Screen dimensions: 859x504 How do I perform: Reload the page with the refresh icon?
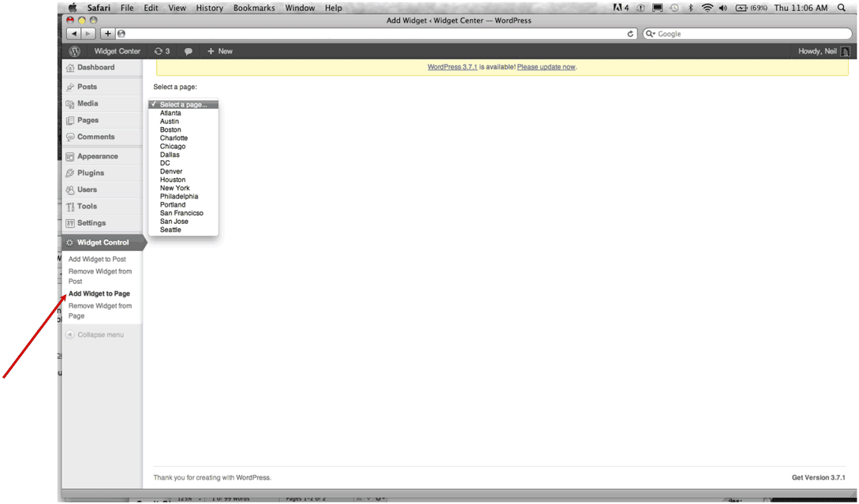[630, 33]
